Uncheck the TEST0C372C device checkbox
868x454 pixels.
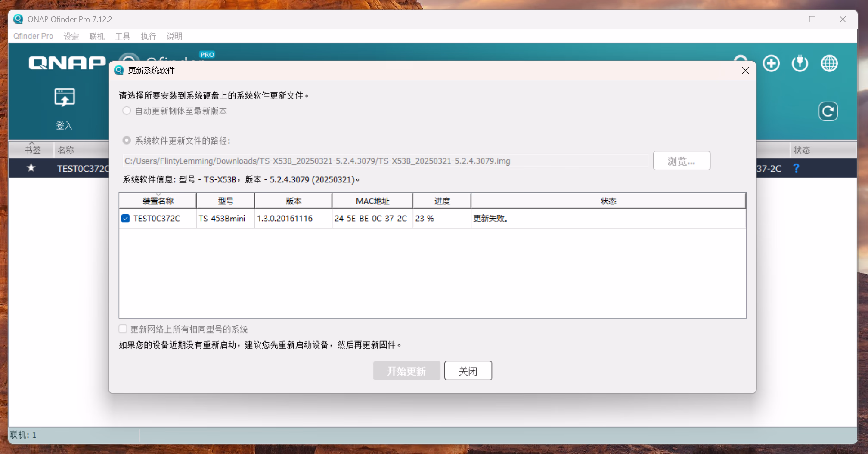125,218
